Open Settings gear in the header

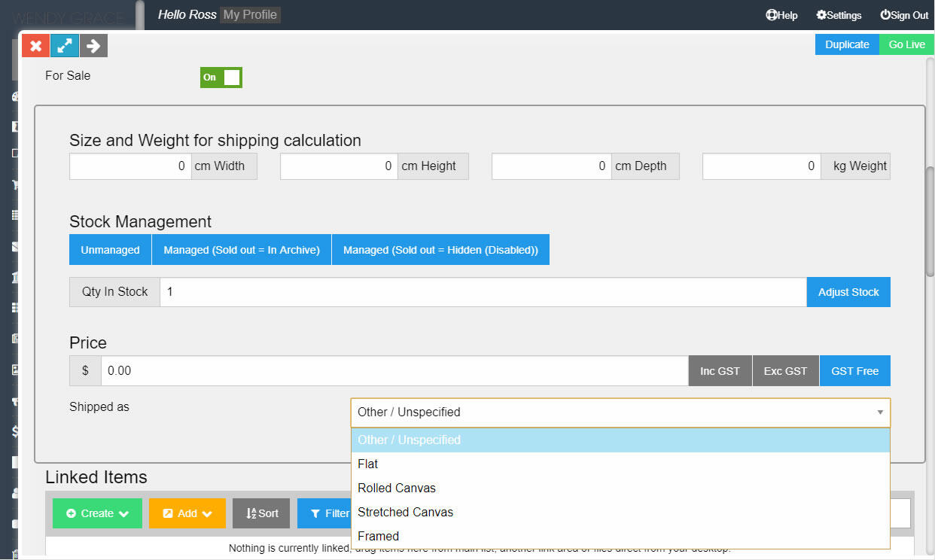coord(839,15)
